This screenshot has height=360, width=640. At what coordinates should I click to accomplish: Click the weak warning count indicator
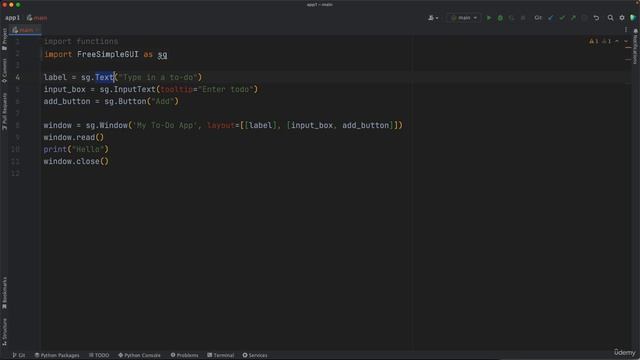(606, 41)
